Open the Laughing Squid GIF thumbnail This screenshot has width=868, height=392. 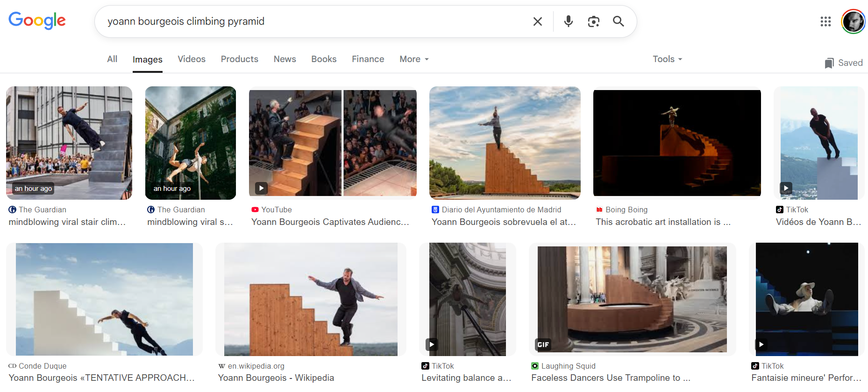tap(632, 299)
